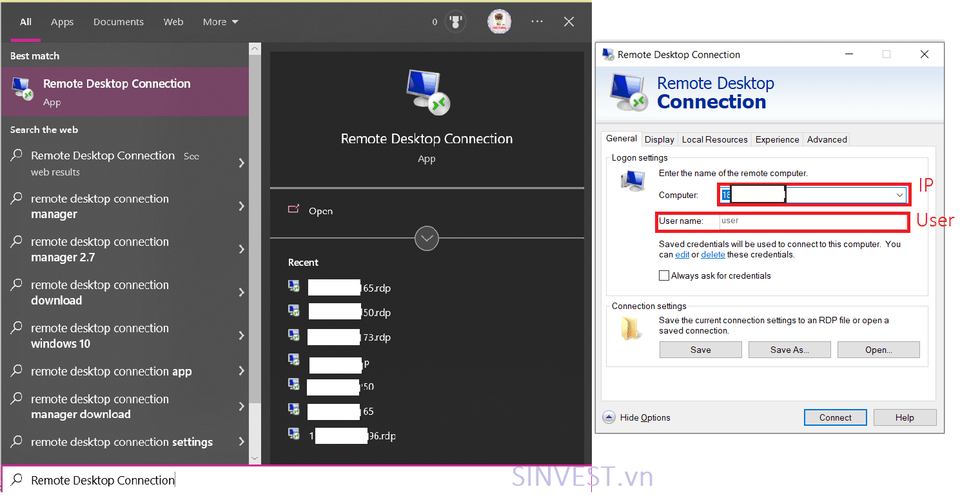
Task: Click magnifier icon in the search box
Action: (x=17, y=479)
